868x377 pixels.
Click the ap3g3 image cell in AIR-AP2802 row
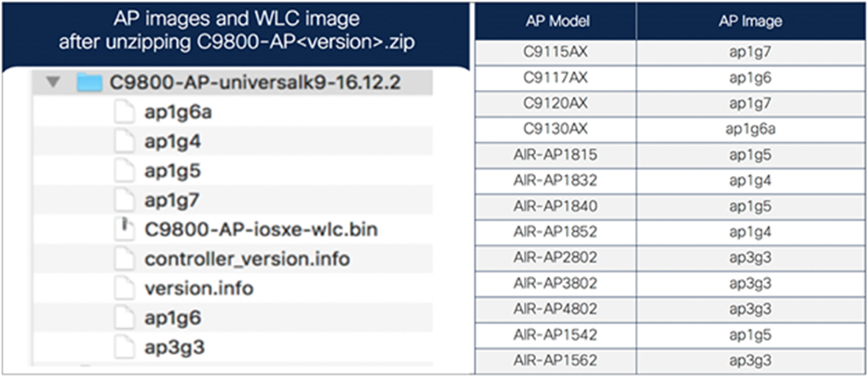[750, 258]
